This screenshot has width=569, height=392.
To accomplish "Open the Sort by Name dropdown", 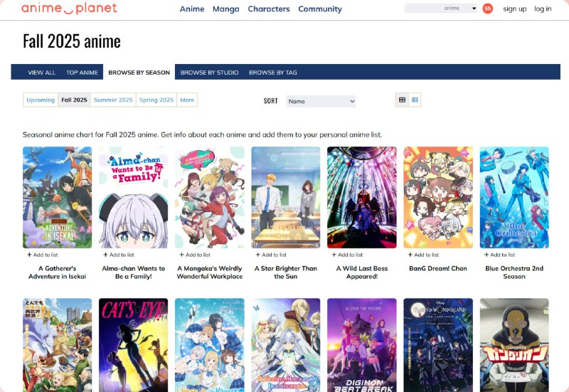I will click(x=321, y=101).
